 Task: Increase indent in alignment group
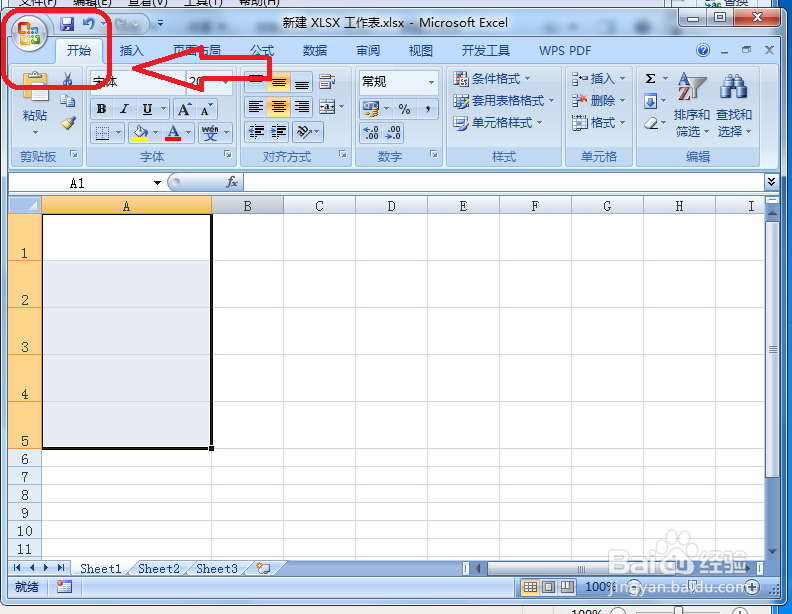click(278, 132)
